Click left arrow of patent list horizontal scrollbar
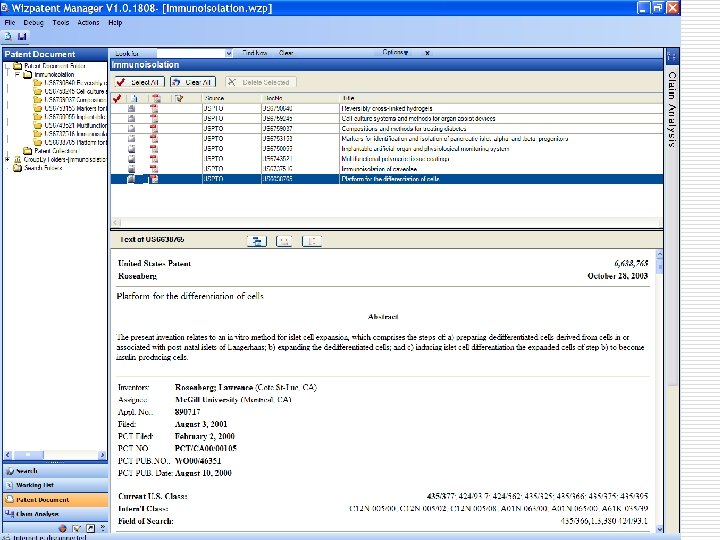Viewport: 720px width, 540px height. [x=117, y=222]
